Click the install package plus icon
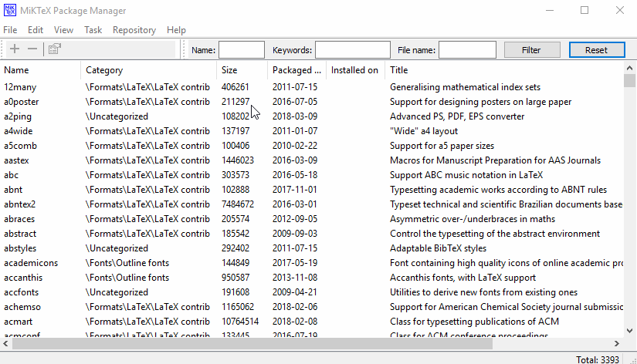Screen dimensions: 637x364 15,49
